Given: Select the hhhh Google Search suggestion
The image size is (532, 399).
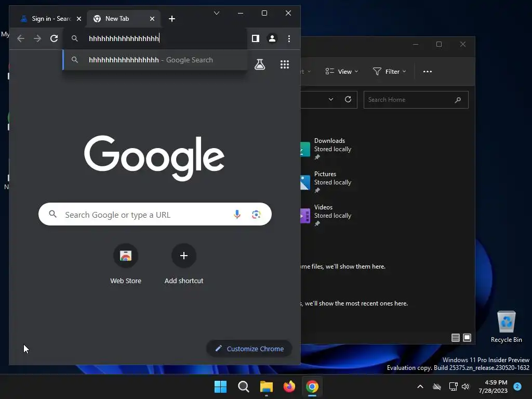Looking at the screenshot, I should 155,60.
